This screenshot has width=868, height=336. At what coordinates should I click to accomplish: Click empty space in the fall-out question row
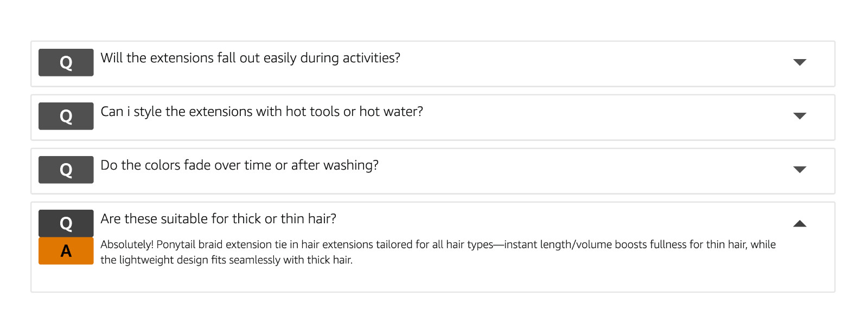pyautogui.click(x=597, y=63)
